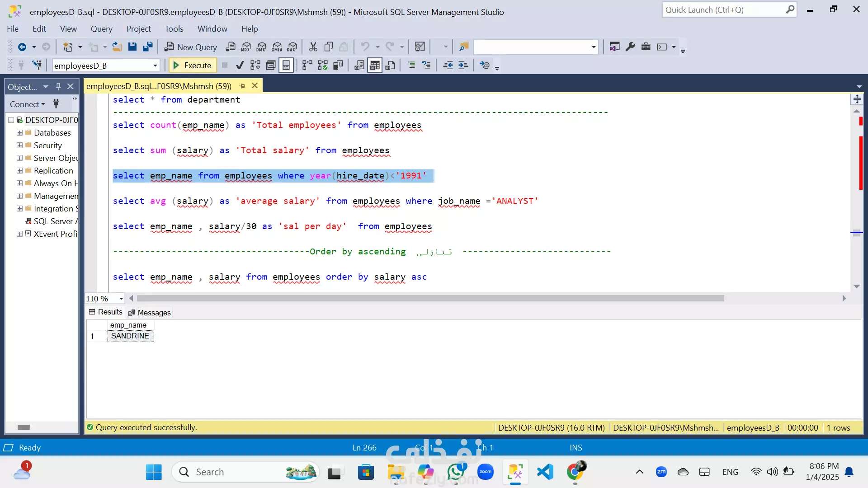Open the employeesD_B database dropdown

tap(155, 66)
